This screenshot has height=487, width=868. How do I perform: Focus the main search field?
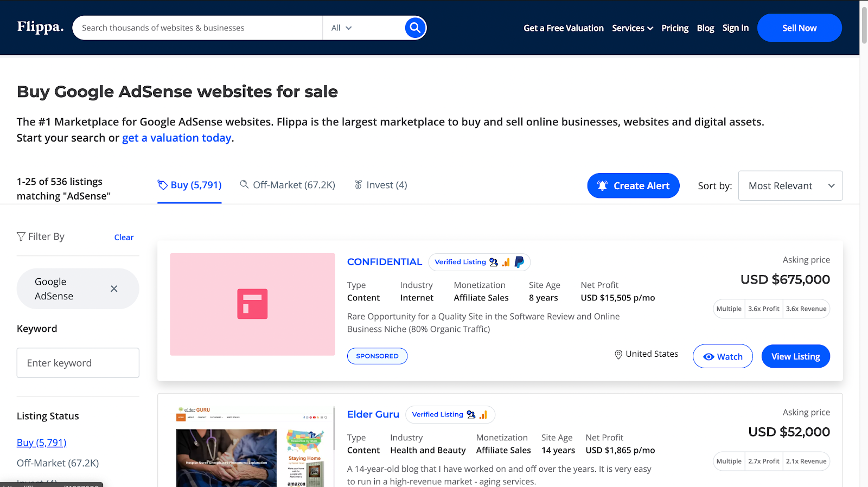198,28
